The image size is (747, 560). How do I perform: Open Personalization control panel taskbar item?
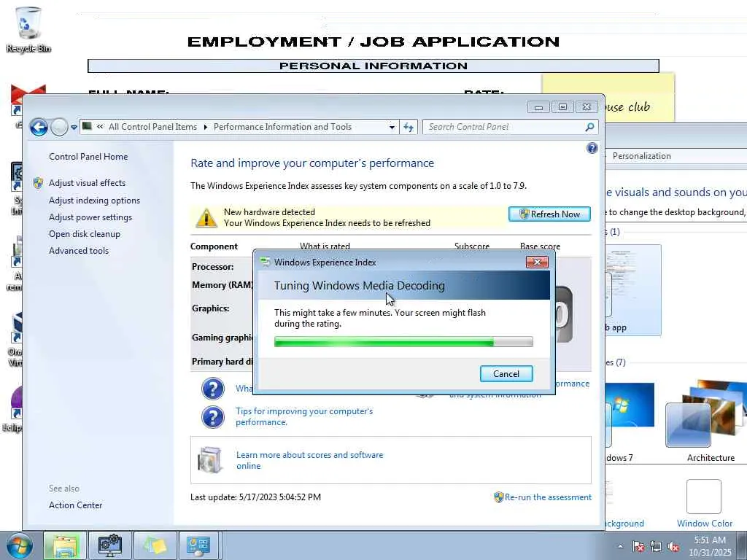click(x=198, y=545)
